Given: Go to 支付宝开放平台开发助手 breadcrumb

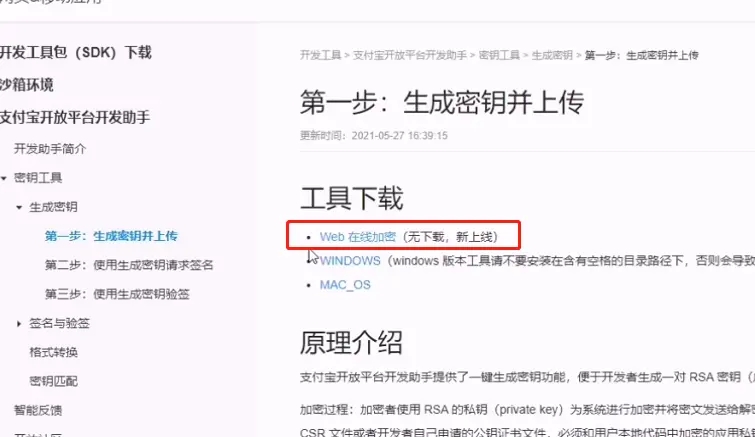Looking at the screenshot, I should pos(410,55).
